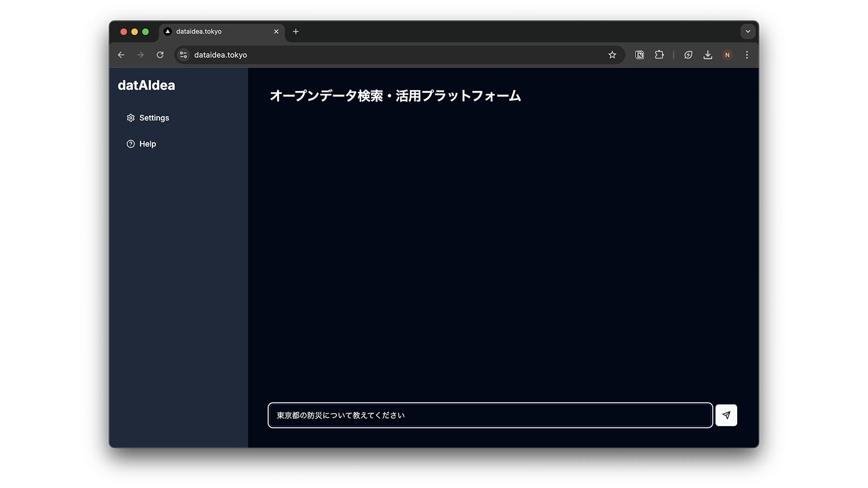
Task: View site information icon in address bar
Action: tap(183, 55)
